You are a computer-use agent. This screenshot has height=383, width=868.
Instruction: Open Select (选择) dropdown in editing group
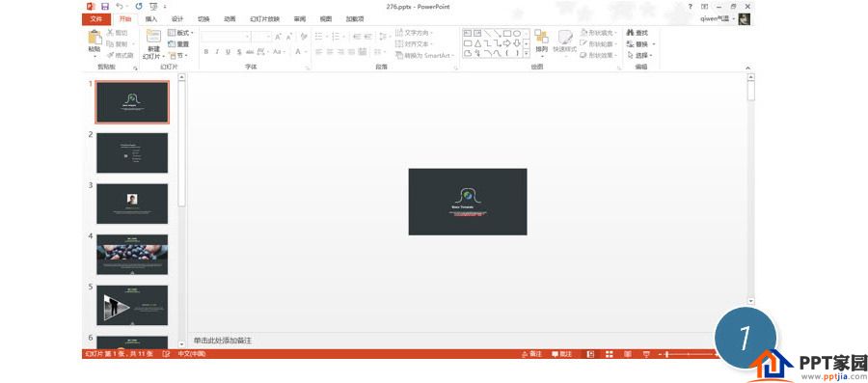[639, 55]
